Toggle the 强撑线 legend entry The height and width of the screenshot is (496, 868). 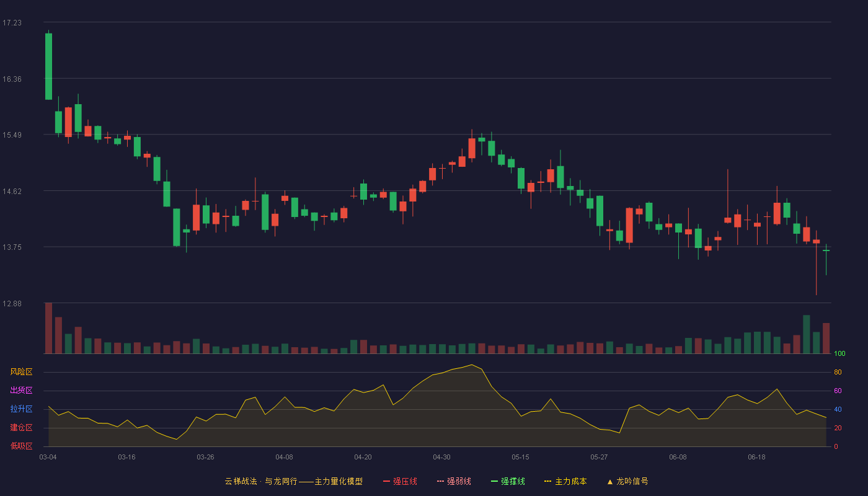(508, 481)
